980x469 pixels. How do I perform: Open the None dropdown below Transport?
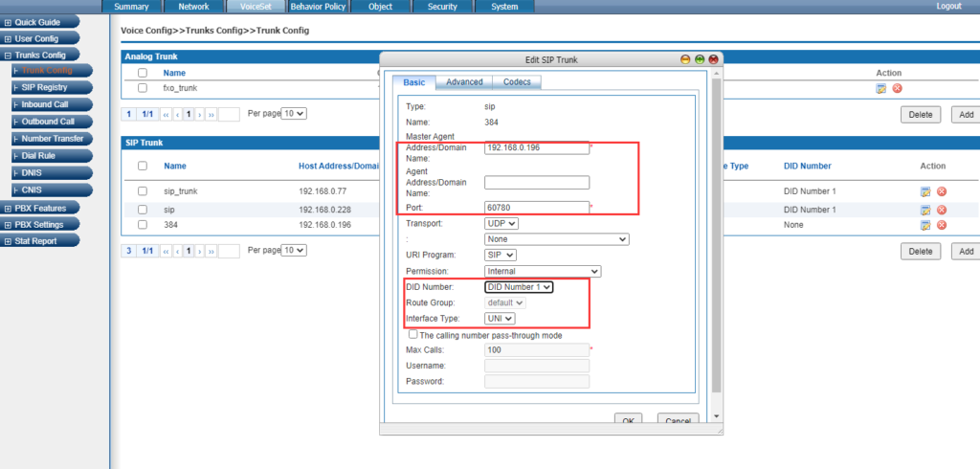557,239
